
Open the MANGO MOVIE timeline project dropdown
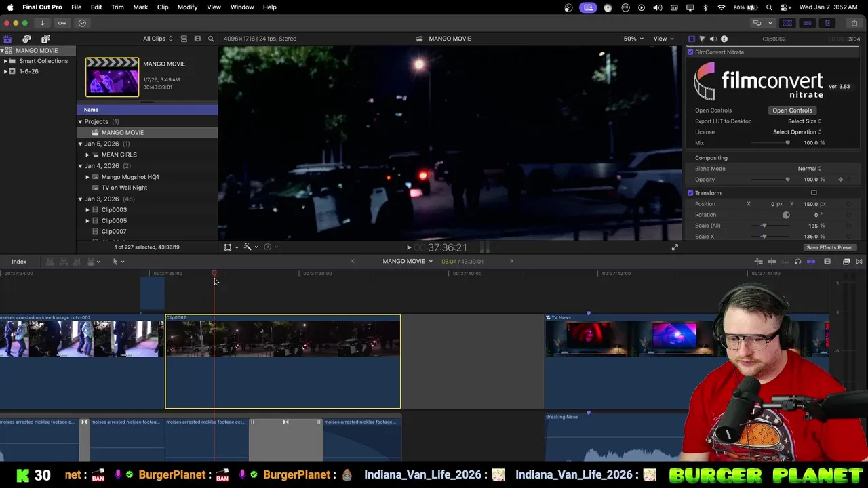[x=408, y=261]
